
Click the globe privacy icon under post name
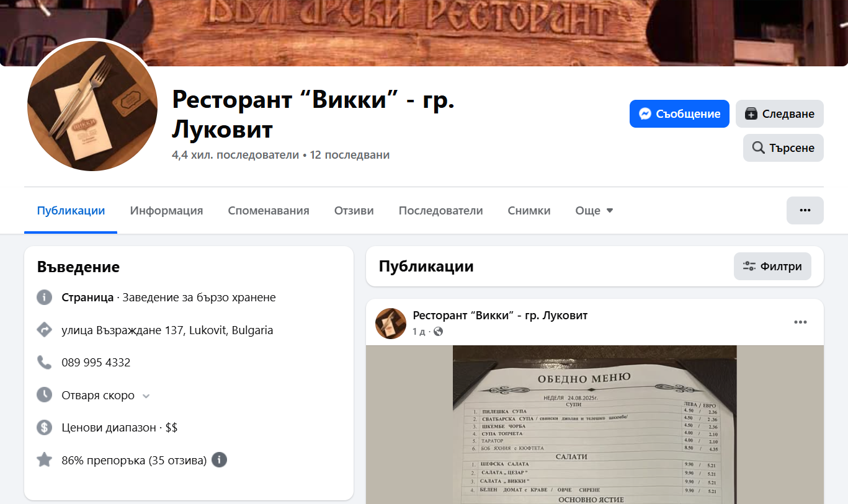coord(438,332)
